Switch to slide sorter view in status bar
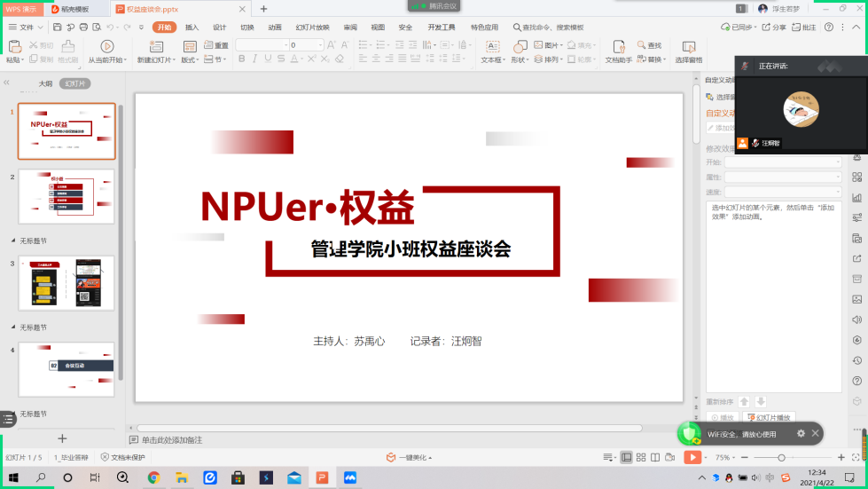The image size is (868, 489). [641, 457]
